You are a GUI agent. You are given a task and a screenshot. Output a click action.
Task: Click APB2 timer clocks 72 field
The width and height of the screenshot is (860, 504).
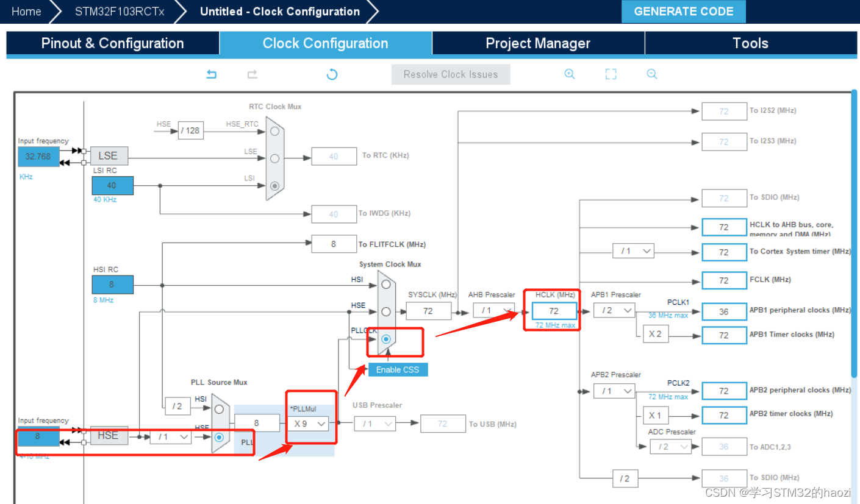724,415
